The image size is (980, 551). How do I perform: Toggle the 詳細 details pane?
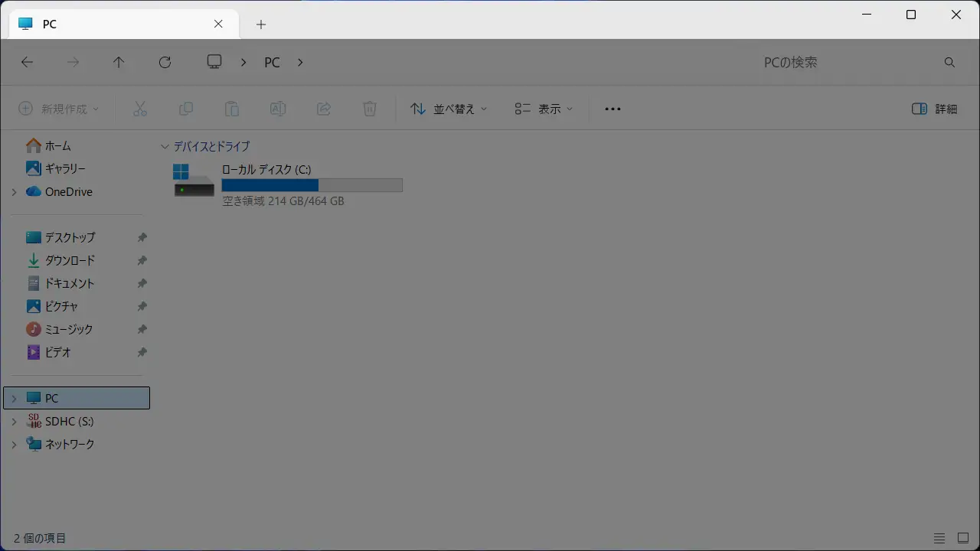(x=935, y=109)
